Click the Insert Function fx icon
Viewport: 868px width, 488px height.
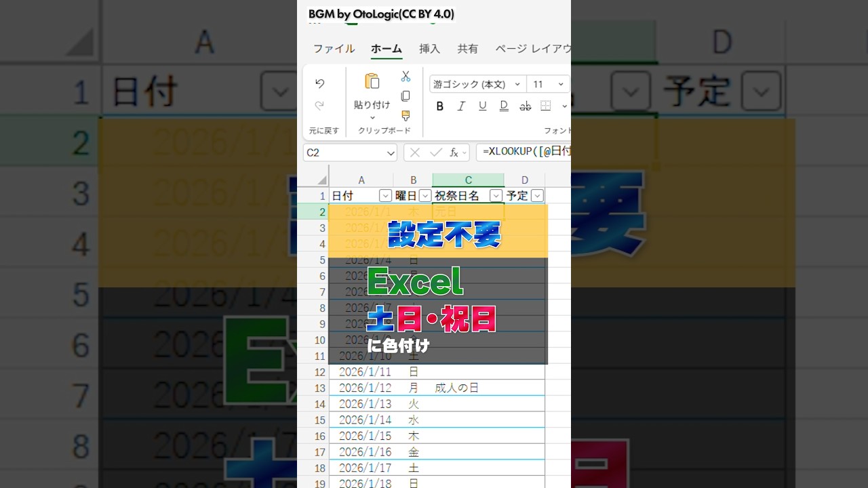454,153
